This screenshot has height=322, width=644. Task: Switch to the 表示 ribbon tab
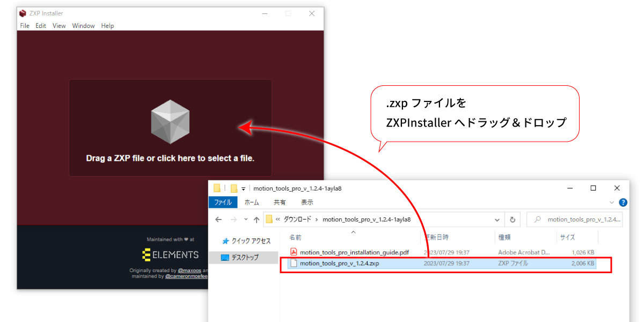pos(307,202)
